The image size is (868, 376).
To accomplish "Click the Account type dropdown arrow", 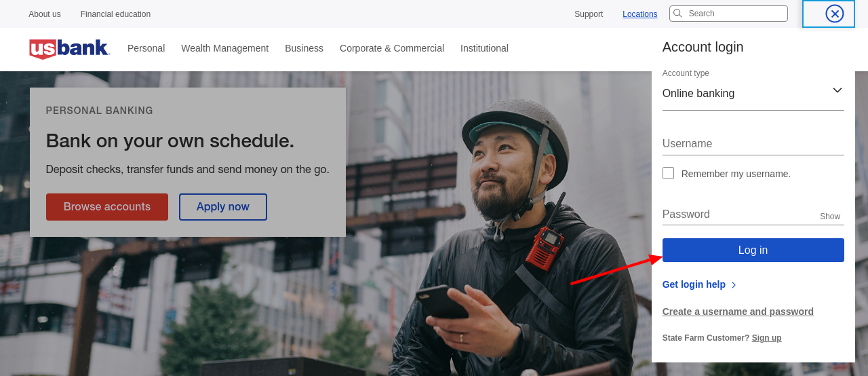I will [837, 91].
